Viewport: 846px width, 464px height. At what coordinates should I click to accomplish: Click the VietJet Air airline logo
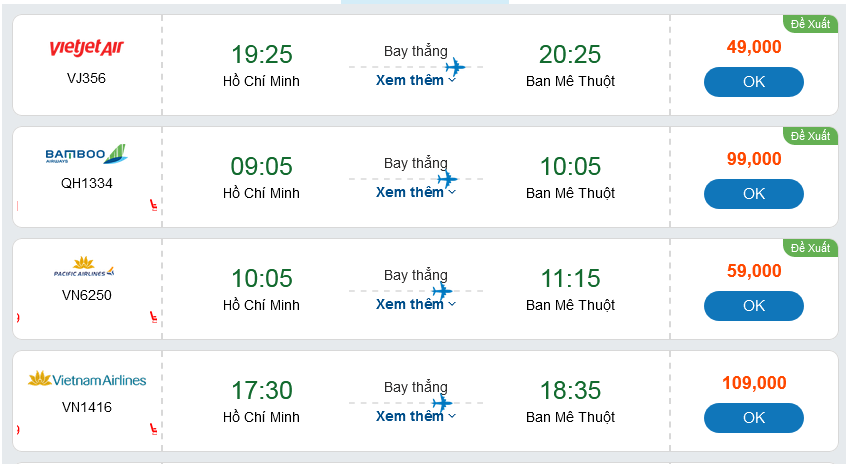pos(86,48)
